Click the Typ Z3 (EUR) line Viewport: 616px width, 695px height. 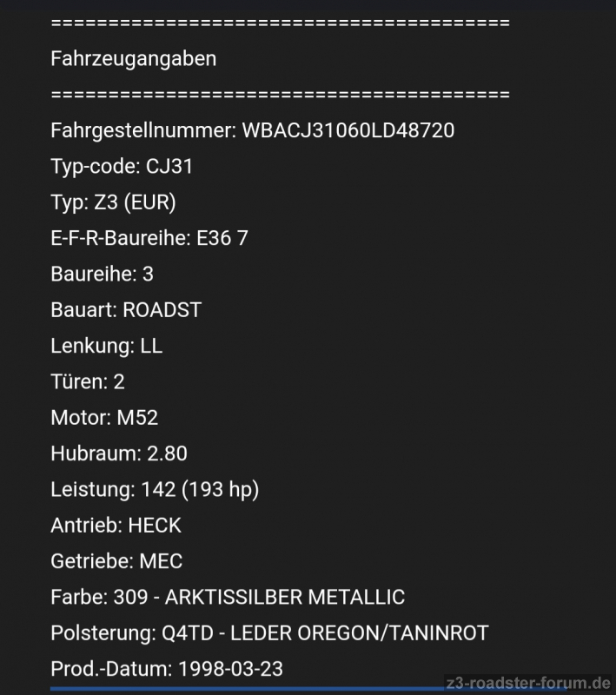click(113, 202)
